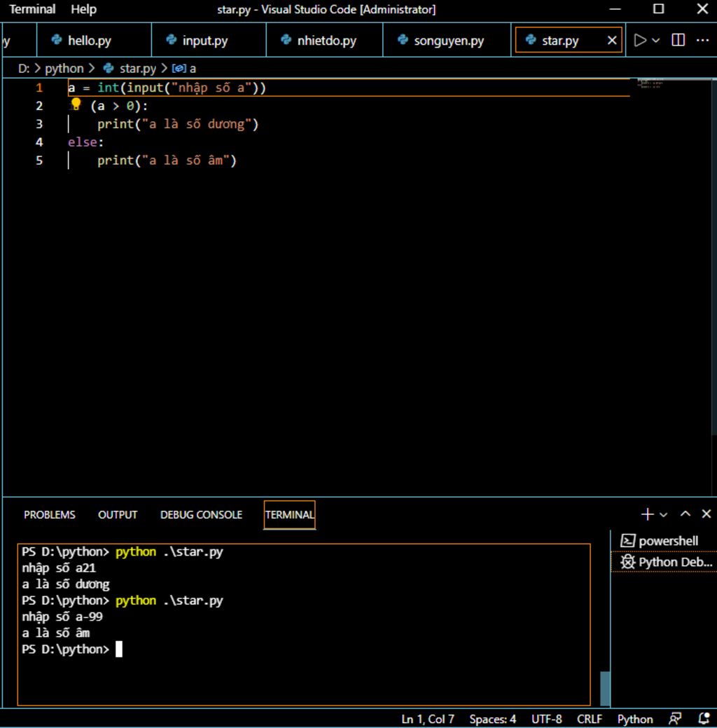Split the editor right
This screenshot has width=717, height=728.
click(x=678, y=40)
